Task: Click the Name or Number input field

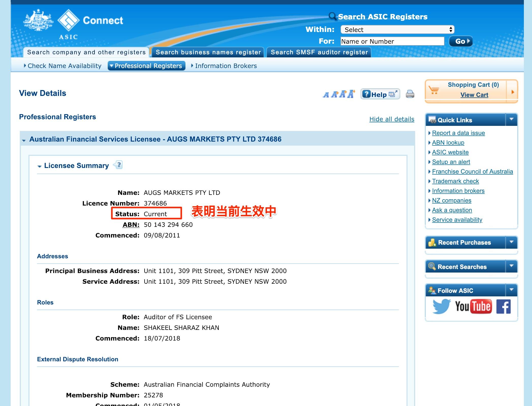Action: tap(392, 41)
